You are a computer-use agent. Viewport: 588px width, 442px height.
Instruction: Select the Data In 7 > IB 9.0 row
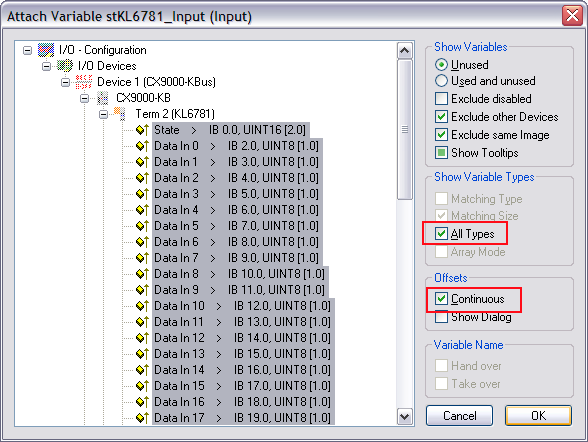(x=237, y=258)
